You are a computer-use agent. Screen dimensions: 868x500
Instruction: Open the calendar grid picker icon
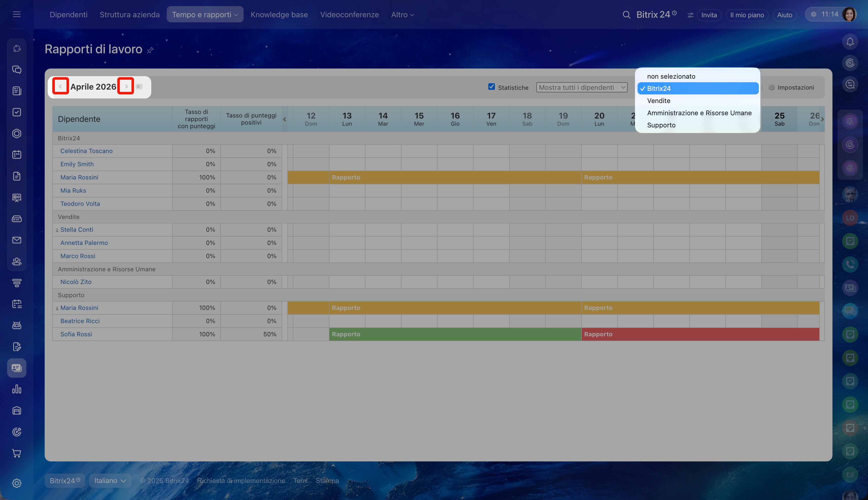[139, 87]
